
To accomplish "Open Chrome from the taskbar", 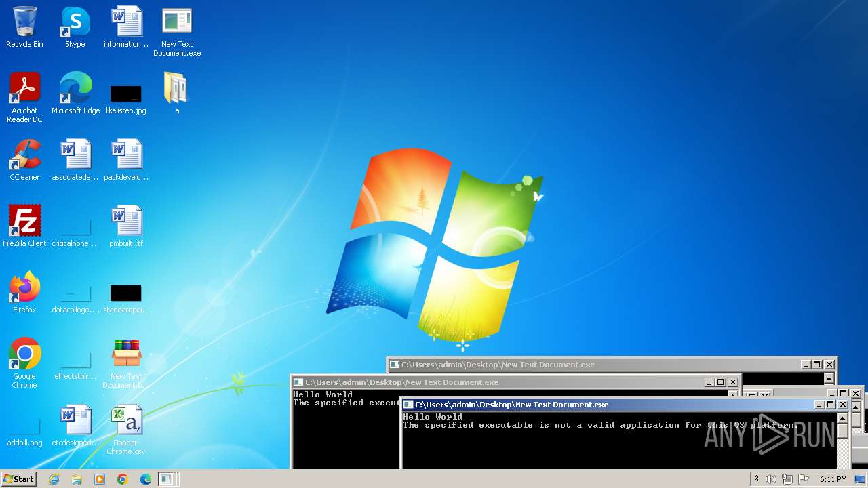I will click(123, 479).
